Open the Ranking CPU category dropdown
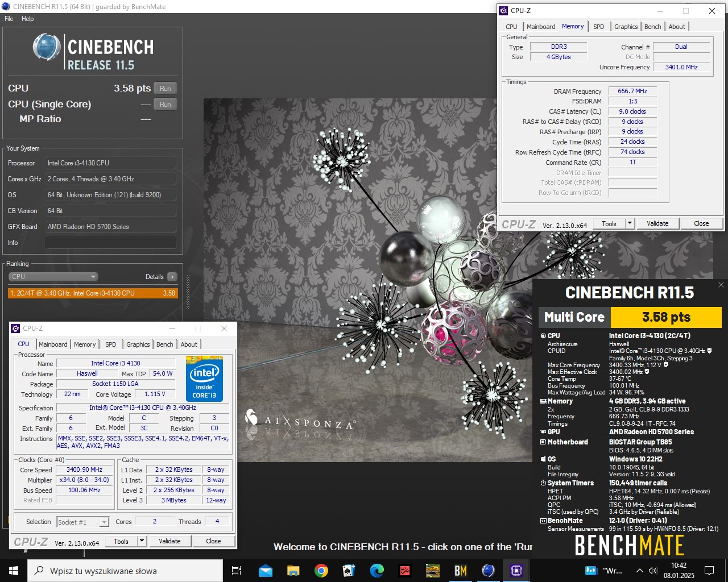 click(x=53, y=277)
